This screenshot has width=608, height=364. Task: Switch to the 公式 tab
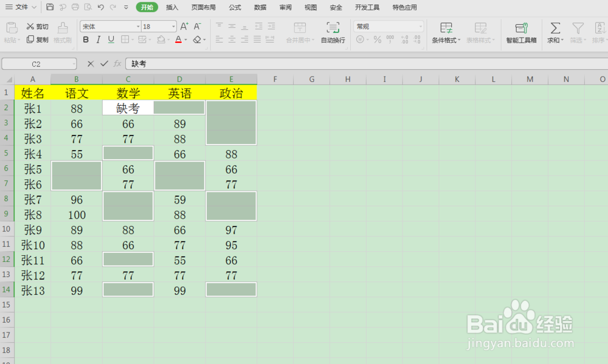[x=235, y=7]
